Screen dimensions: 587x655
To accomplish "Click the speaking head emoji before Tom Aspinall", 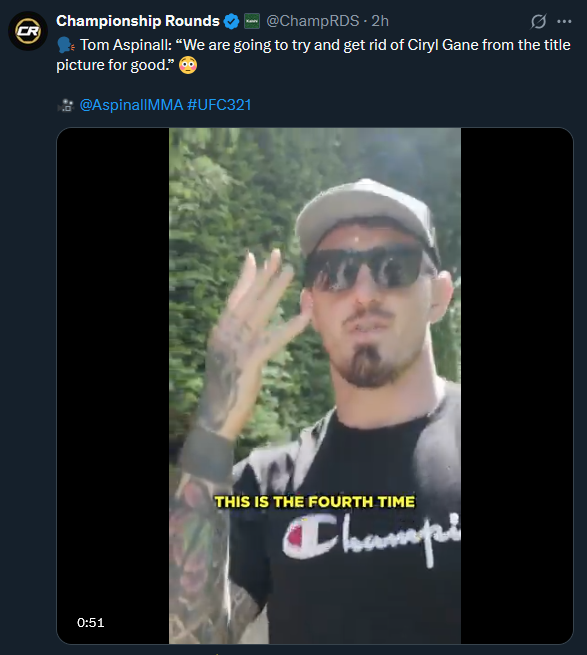I will click(x=66, y=45).
